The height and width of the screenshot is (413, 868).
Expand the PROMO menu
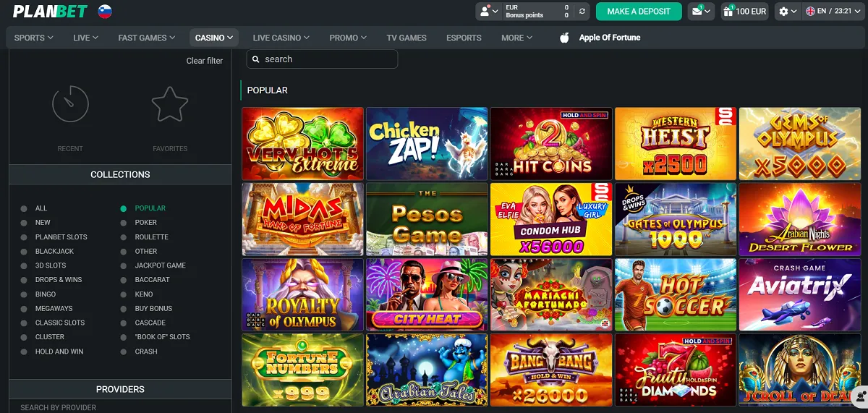point(348,38)
